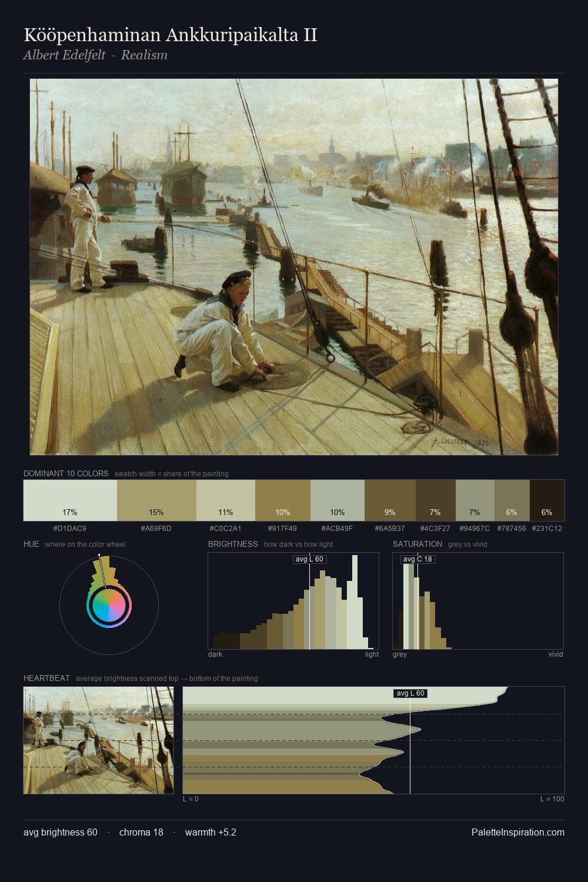Click the artist name 'Albert Edelfelt'
Image resolution: width=588 pixels, height=882 pixels.
tap(64, 55)
